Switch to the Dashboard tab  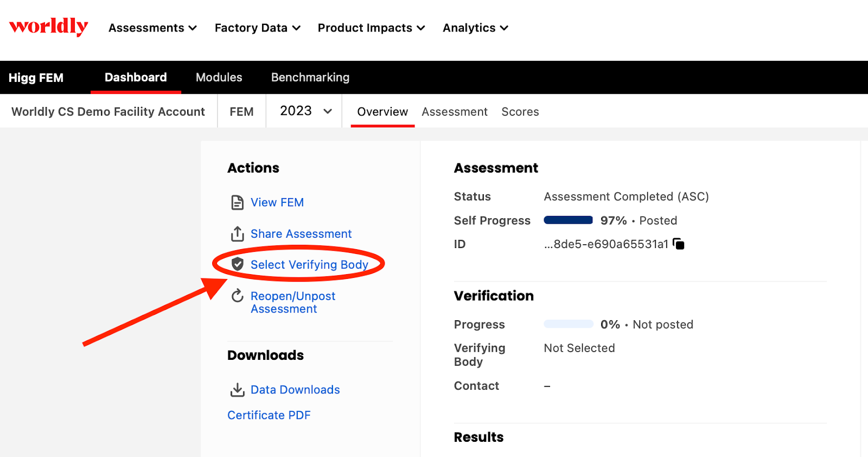[x=136, y=77]
